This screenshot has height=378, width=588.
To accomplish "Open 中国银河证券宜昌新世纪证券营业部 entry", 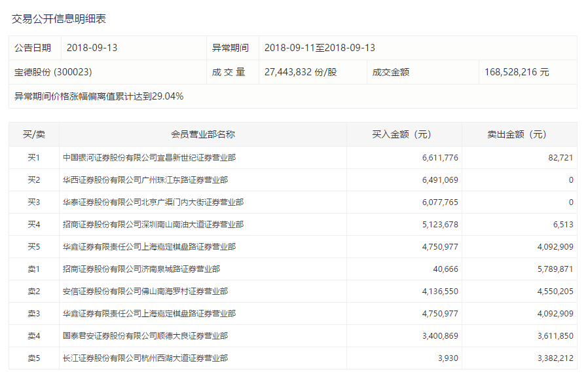I will point(149,158).
